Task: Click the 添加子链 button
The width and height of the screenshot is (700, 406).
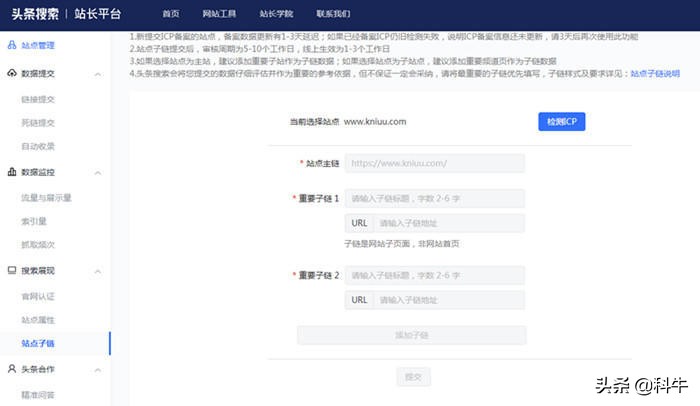Action: (x=411, y=335)
